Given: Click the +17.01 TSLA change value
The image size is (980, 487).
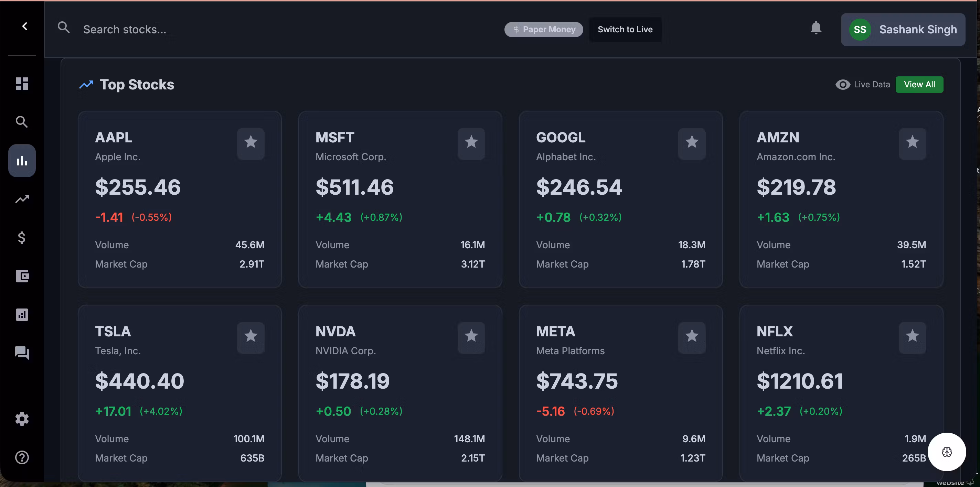Looking at the screenshot, I should (x=113, y=411).
